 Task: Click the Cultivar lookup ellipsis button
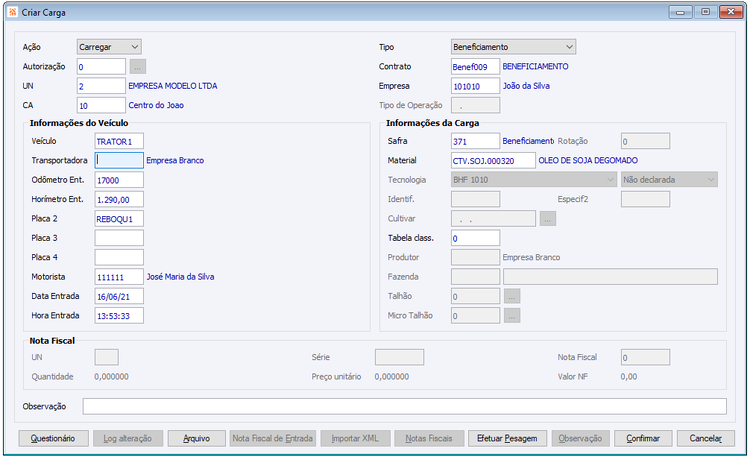548,219
